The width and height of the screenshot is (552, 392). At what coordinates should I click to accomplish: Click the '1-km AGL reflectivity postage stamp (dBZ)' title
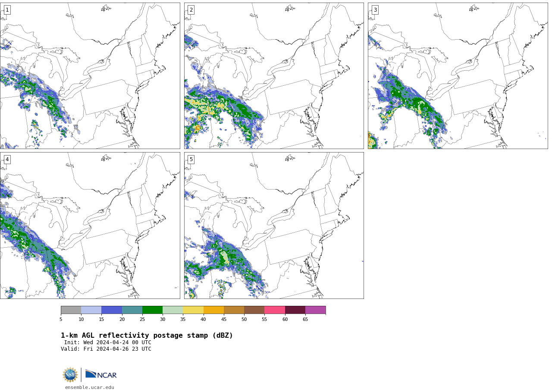(x=147, y=336)
